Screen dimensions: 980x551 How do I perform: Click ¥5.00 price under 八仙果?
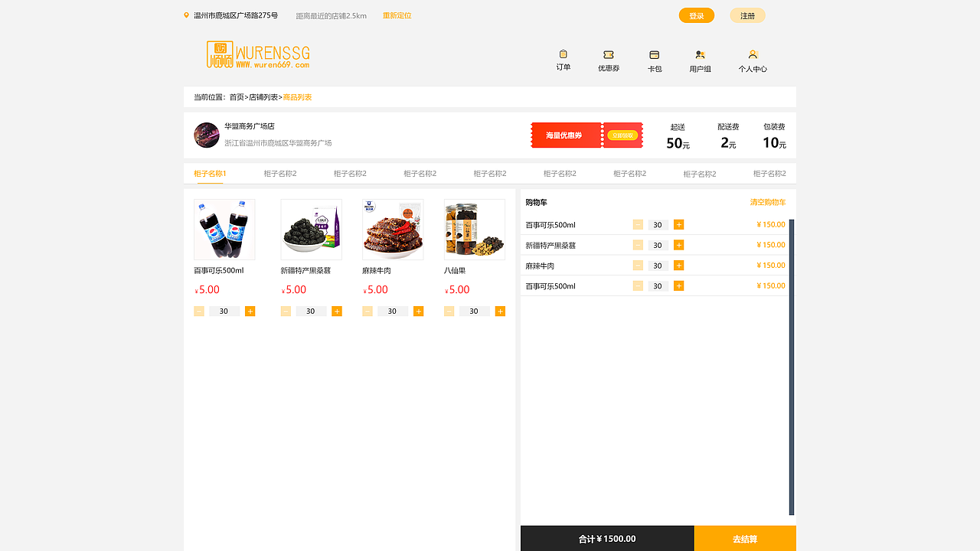pyautogui.click(x=457, y=290)
